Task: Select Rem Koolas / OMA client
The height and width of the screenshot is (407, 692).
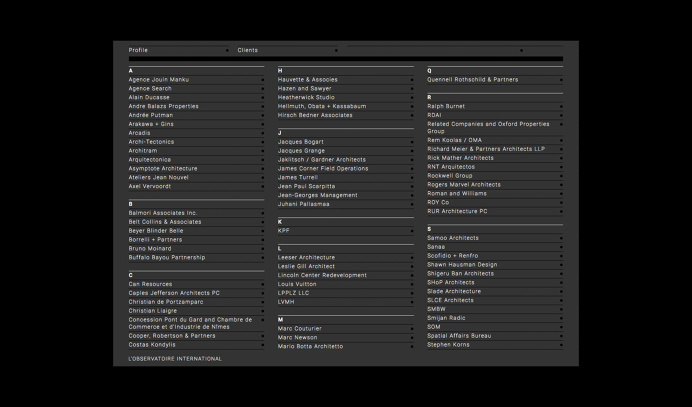Action: click(x=454, y=140)
